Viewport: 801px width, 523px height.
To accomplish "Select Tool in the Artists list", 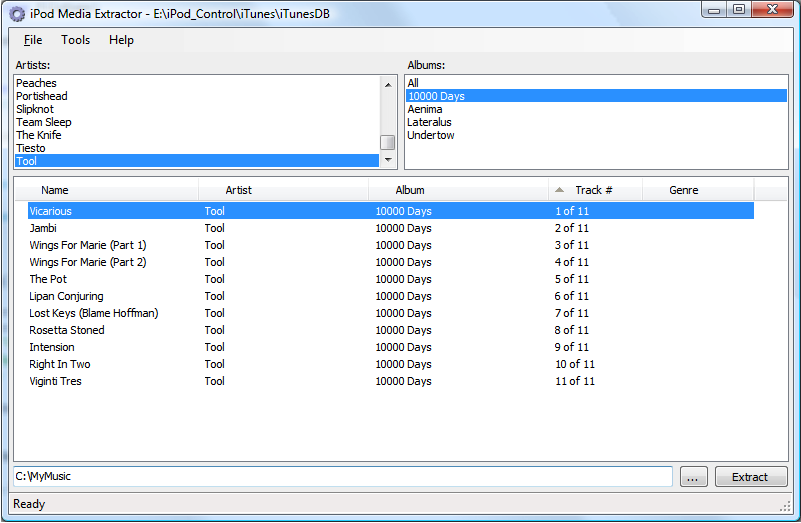I will click(x=197, y=161).
